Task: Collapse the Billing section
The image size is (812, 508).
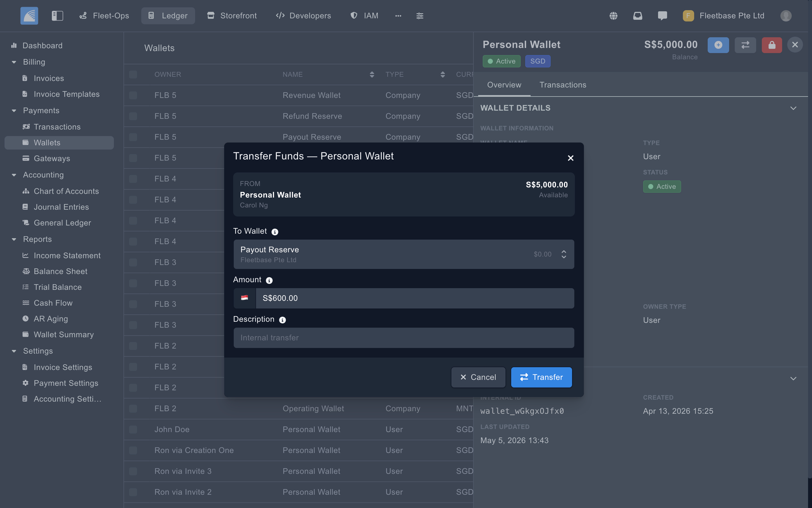Action: click(14, 62)
